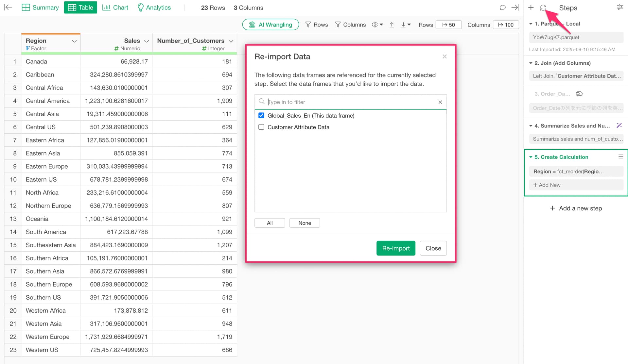Clear the filter text with the X icon

[x=440, y=102]
